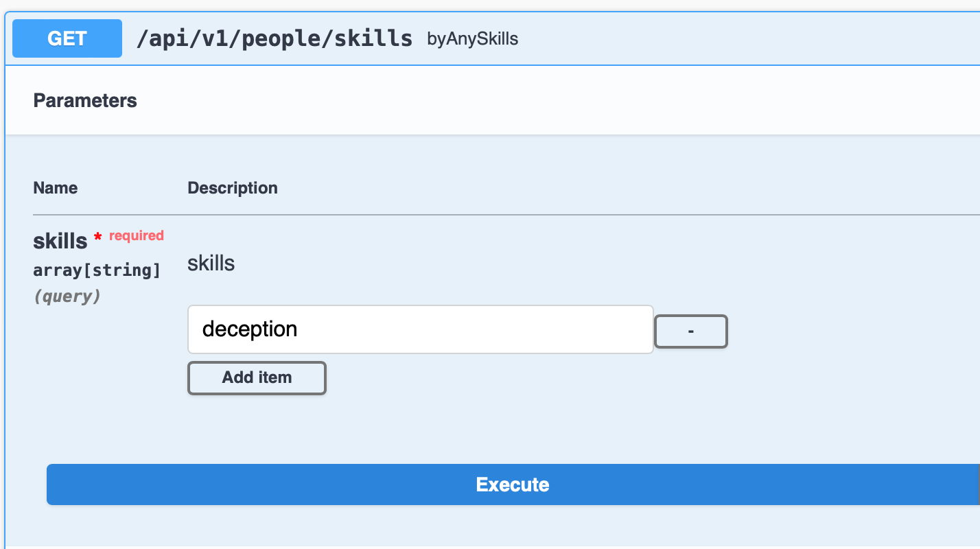Click the 'v1' segment in endpoint path

coord(209,38)
